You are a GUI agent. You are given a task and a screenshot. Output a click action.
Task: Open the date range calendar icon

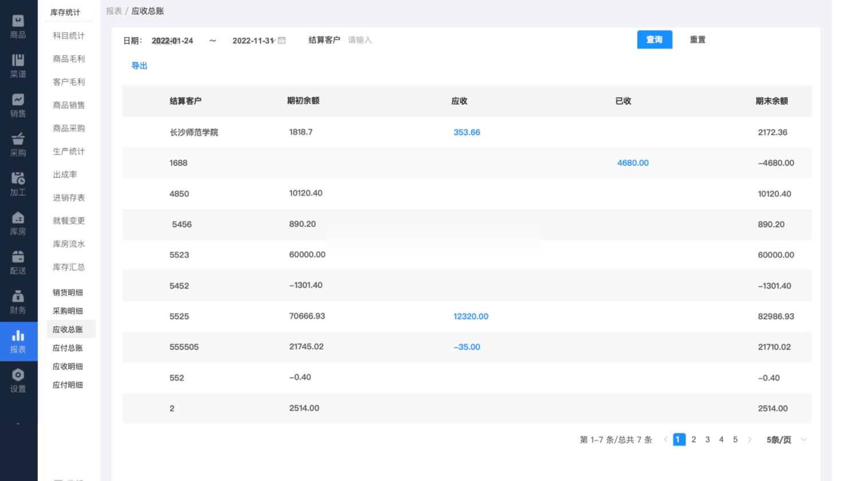tap(282, 40)
